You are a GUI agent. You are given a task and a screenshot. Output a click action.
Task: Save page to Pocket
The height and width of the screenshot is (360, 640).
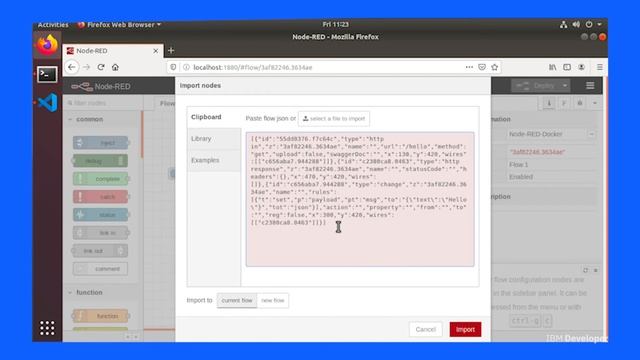click(x=482, y=67)
